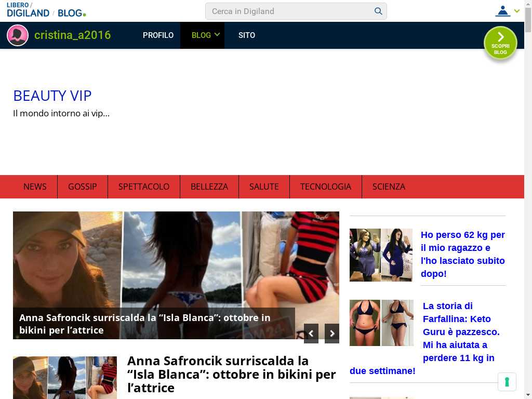The width and height of the screenshot is (532, 399).
Task: Open the Libero Digiland logo link
Action: [x=28, y=10]
